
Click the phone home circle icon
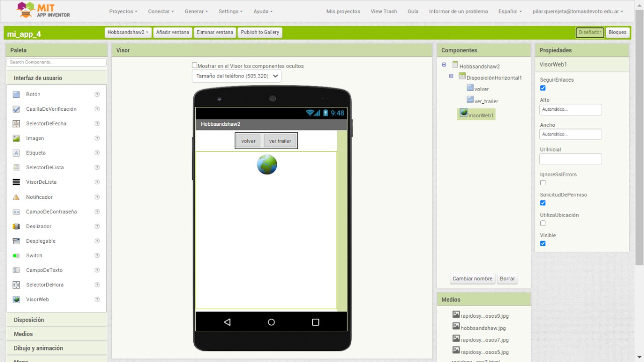[271, 322]
